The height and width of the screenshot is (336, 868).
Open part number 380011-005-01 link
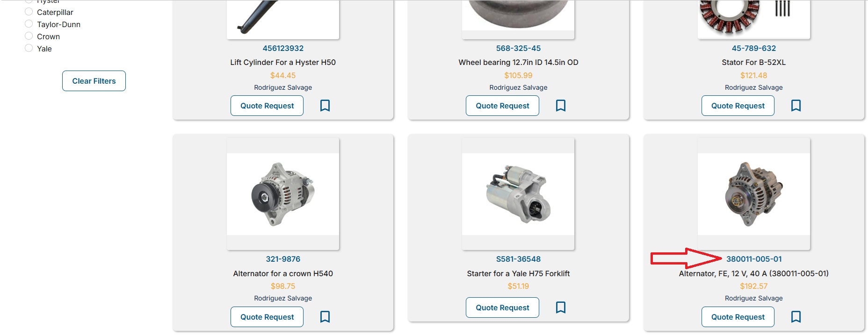pyautogui.click(x=754, y=259)
